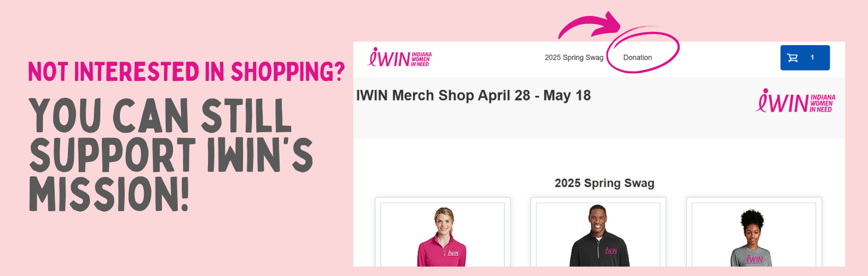Select the Donation menu link
This screenshot has width=868, height=276.
click(x=638, y=57)
